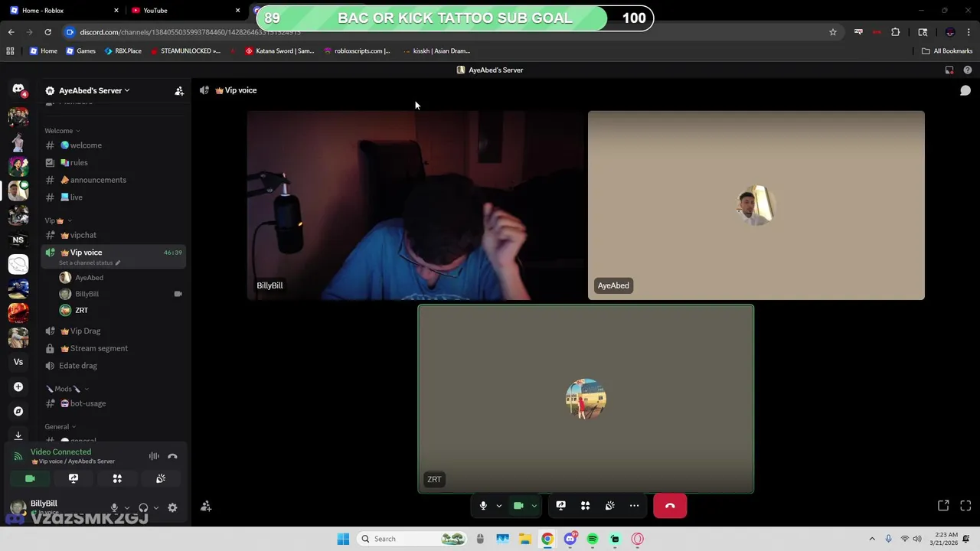
Task: Click Add a Server plus icon
Action: [x=18, y=386]
